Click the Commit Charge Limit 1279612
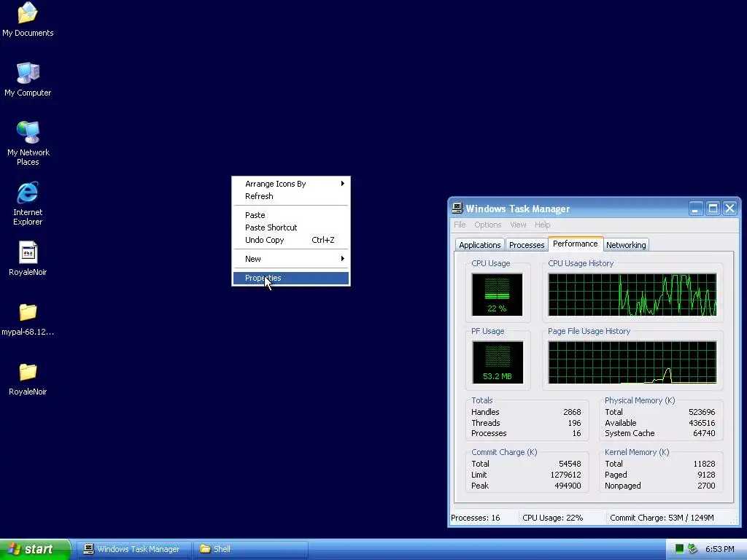The width and height of the screenshot is (747, 560). (565, 475)
